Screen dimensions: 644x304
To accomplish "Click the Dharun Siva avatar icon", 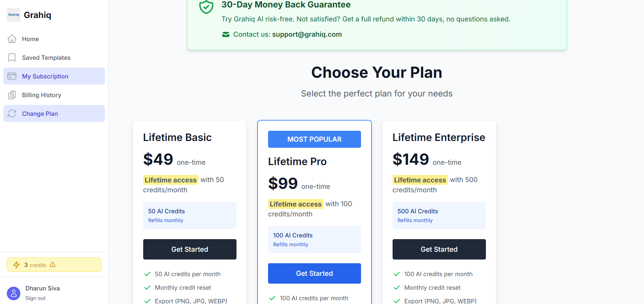I will [x=14, y=293].
